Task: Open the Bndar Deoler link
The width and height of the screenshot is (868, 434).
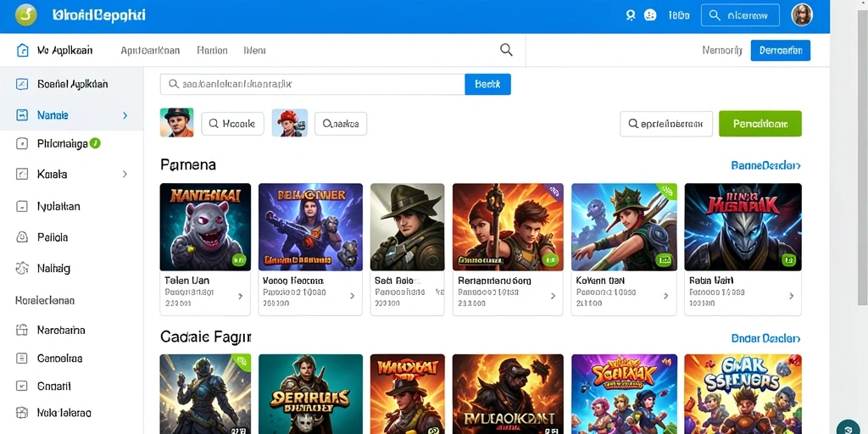Action: tap(765, 338)
